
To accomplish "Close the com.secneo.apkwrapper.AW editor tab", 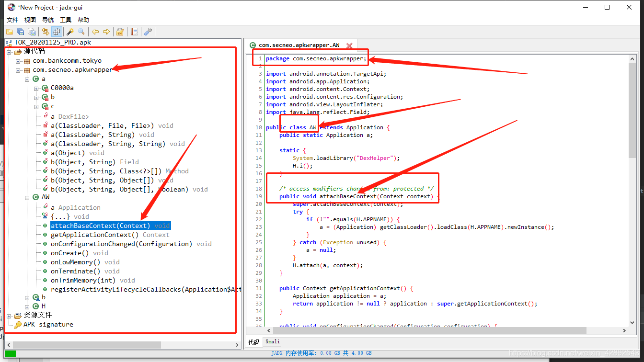I will coord(349,45).
